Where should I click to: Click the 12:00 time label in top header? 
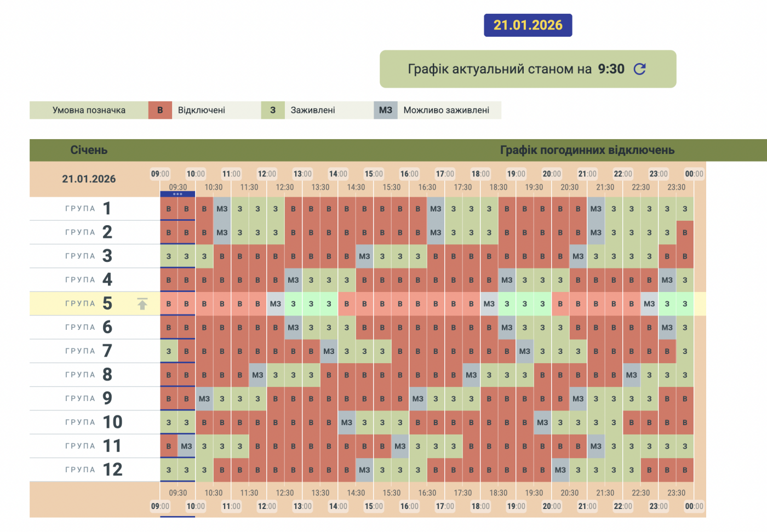pos(267,174)
